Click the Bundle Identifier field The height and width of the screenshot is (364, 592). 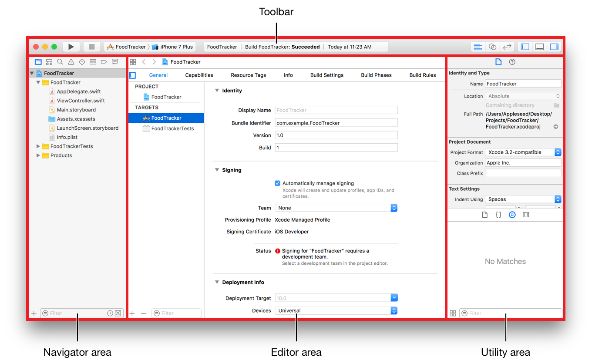[x=336, y=123]
